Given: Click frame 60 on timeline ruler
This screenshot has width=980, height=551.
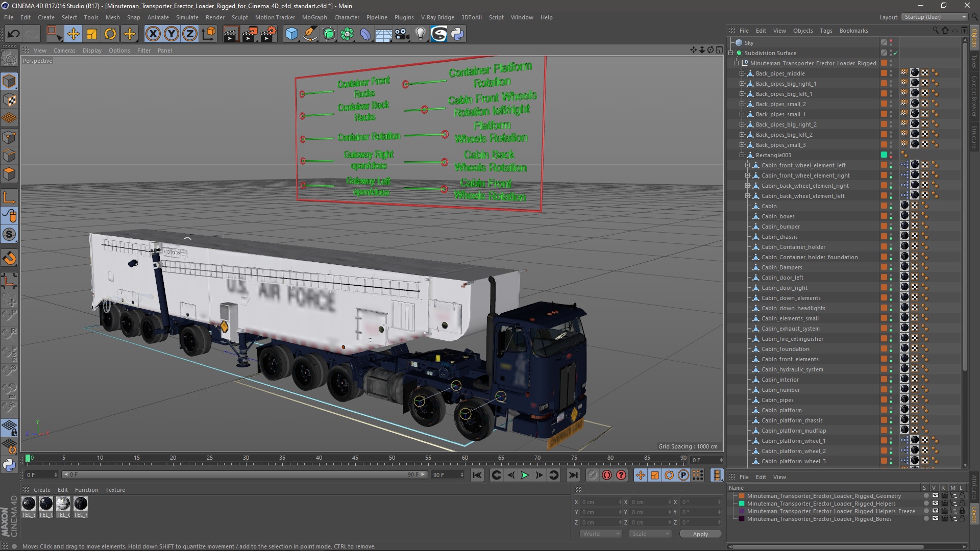Looking at the screenshot, I should tap(465, 458).
